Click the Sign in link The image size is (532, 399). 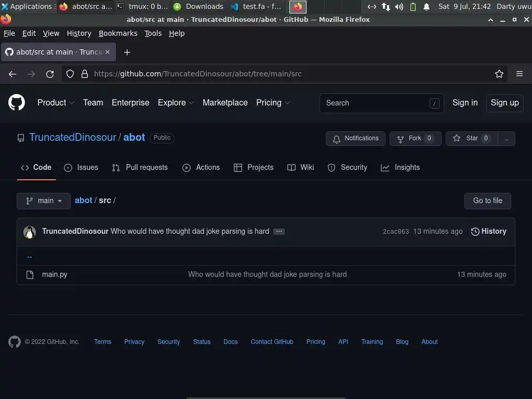(465, 102)
